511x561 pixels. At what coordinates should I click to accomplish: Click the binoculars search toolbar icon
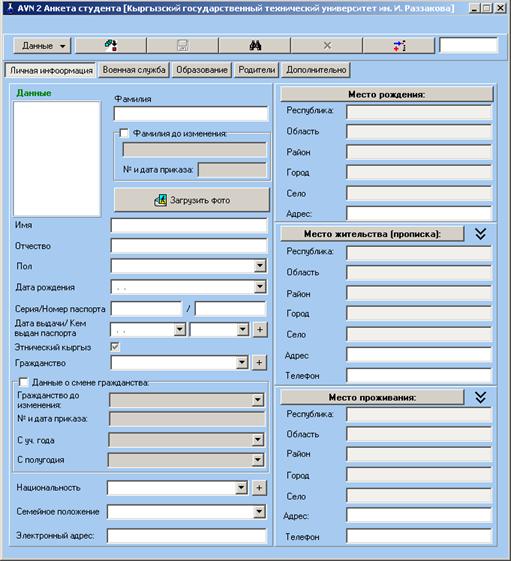[x=255, y=46]
